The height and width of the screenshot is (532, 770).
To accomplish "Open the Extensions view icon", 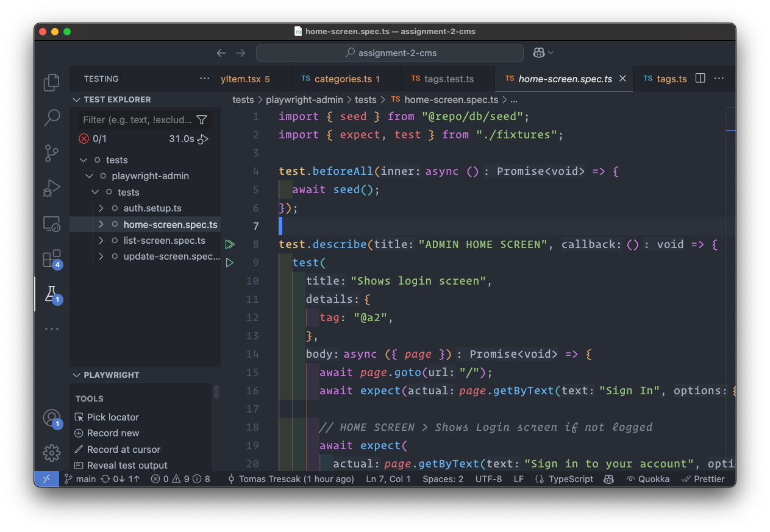I will click(x=52, y=258).
